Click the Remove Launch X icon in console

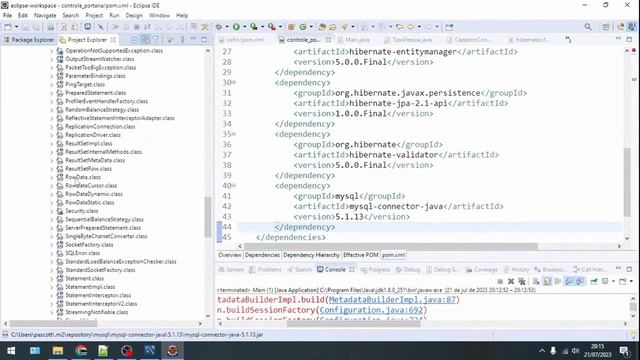(511, 281)
